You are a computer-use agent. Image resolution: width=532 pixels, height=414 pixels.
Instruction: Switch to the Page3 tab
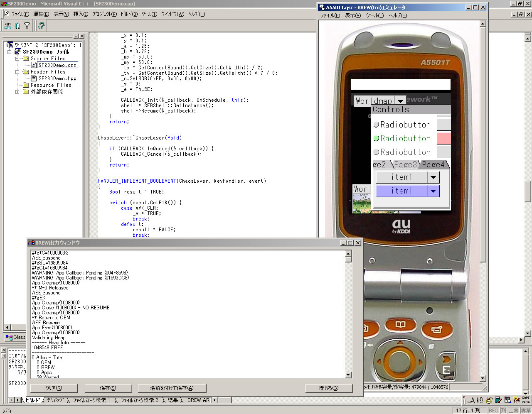(x=405, y=164)
